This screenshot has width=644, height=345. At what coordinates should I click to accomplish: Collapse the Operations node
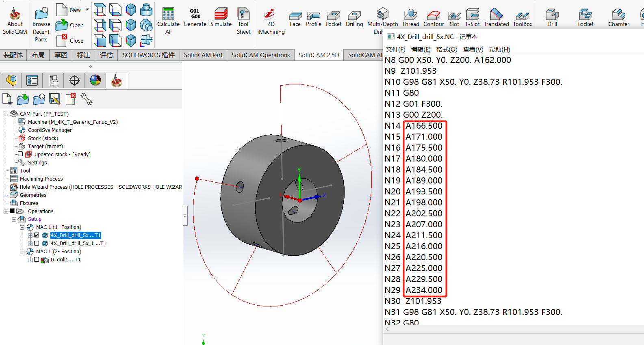click(6, 211)
